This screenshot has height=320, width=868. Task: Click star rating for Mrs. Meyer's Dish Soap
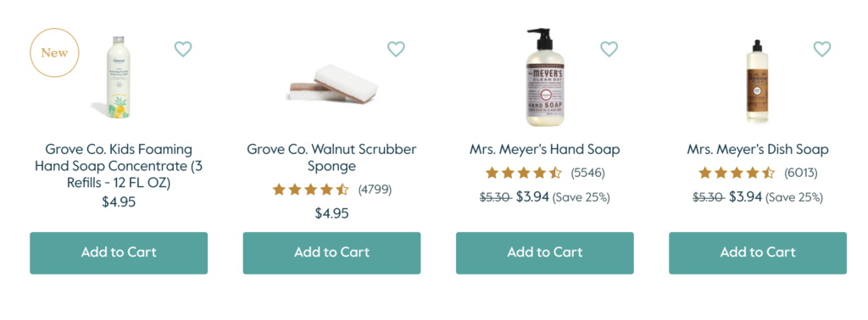(737, 173)
